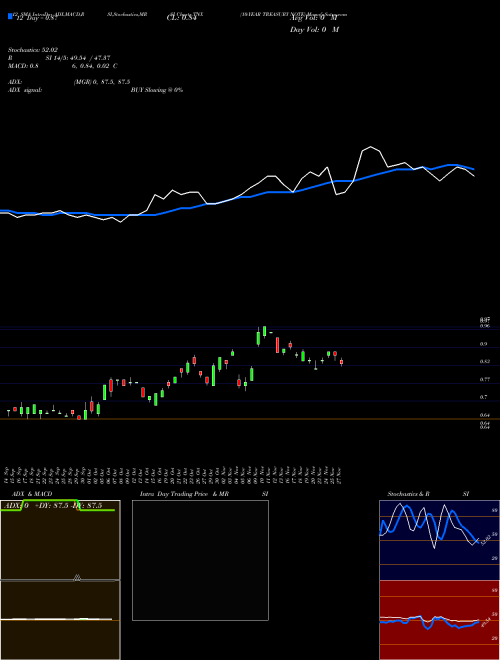The height and width of the screenshot is (660, 500).
Task: Click the brown ADX panel reading 'ADX: 0'
Action: tap(60, 540)
